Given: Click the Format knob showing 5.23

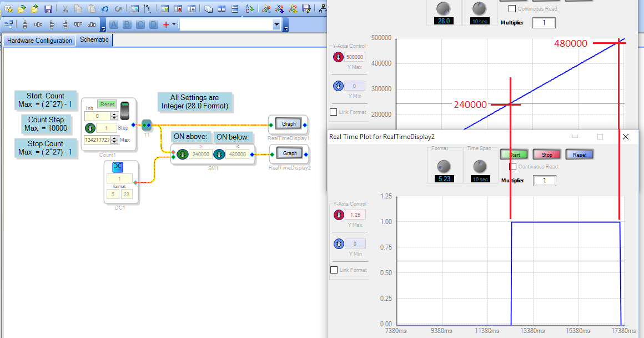Looking at the screenshot, I should (x=444, y=167).
